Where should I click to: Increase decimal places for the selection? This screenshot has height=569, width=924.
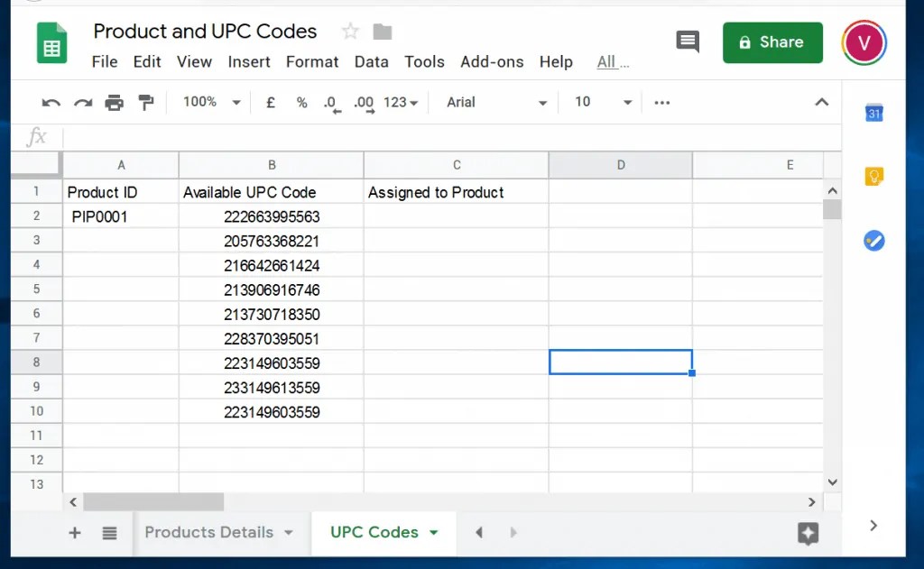tap(364, 102)
